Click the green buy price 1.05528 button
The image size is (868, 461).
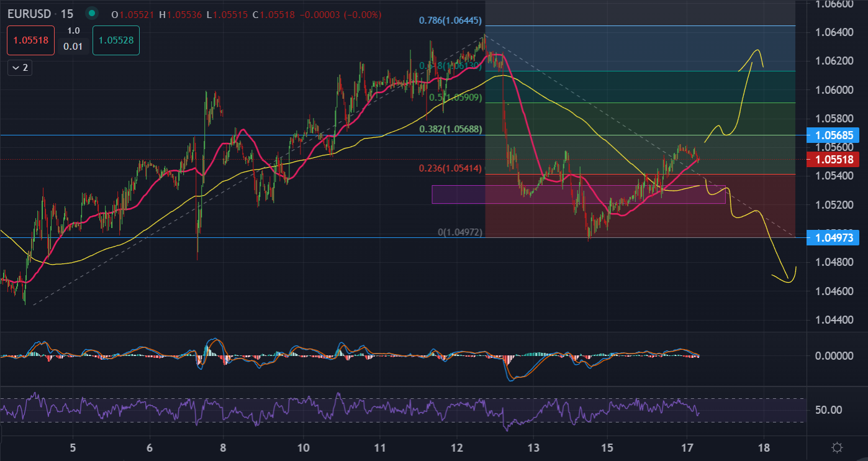116,40
